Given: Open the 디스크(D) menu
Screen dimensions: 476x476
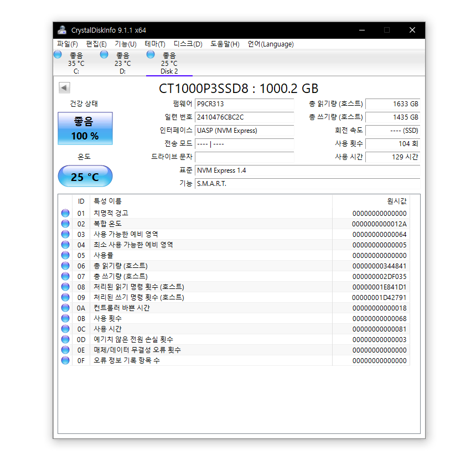Looking at the screenshot, I should 188,44.
